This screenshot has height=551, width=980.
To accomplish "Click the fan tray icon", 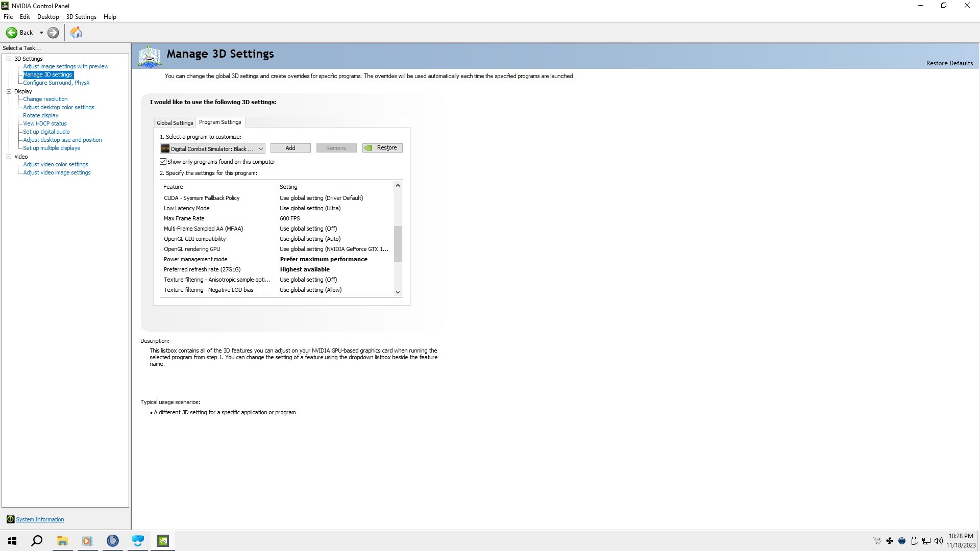I will [890, 541].
